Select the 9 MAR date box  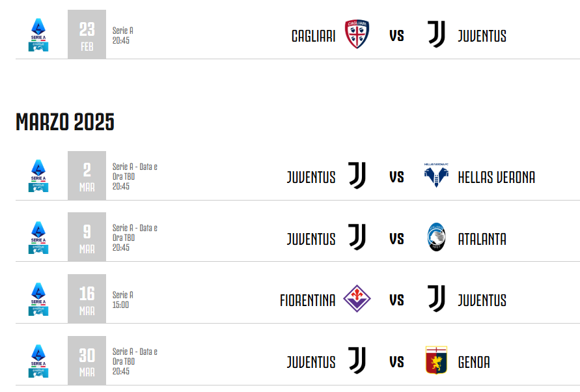87,237
